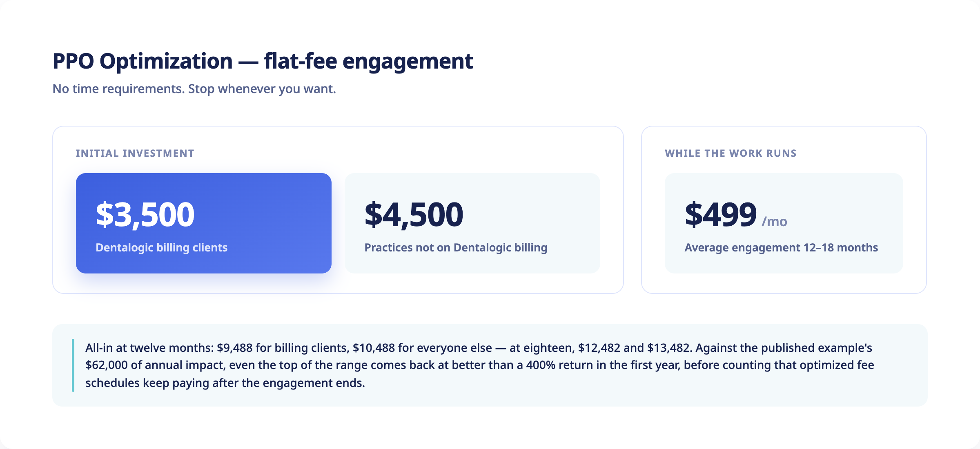The image size is (980, 449).
Task: Click the PPO Optimization flat-fee engagement heading
Action: 263,61
